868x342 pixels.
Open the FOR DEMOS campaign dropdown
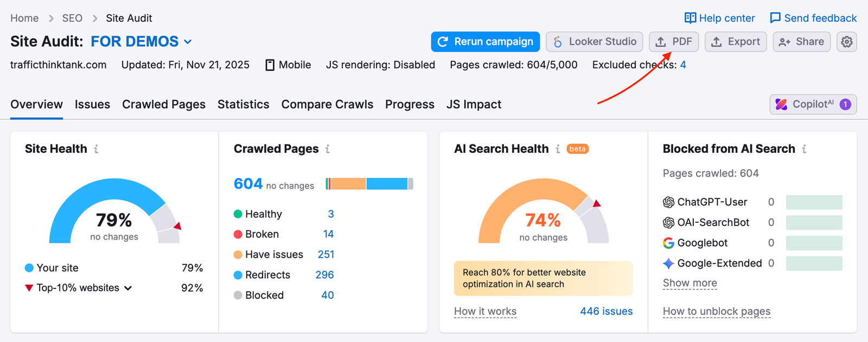tap(188, 41)
